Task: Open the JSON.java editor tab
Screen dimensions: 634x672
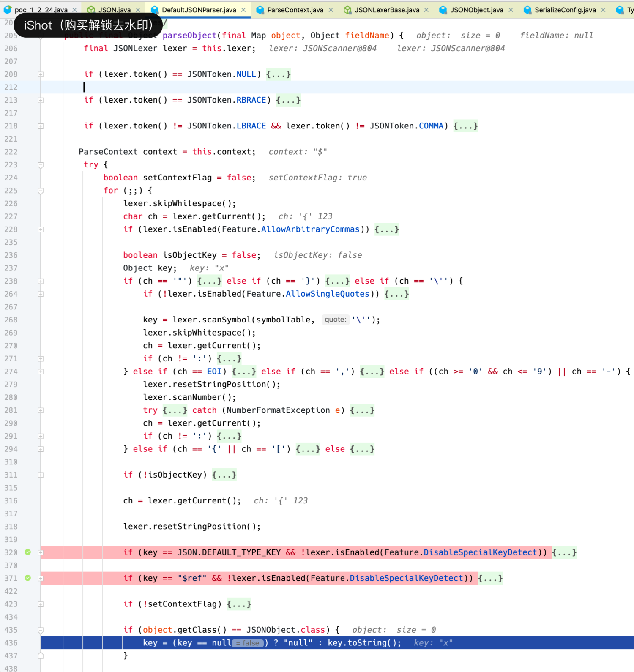Action: click(115, 9)
